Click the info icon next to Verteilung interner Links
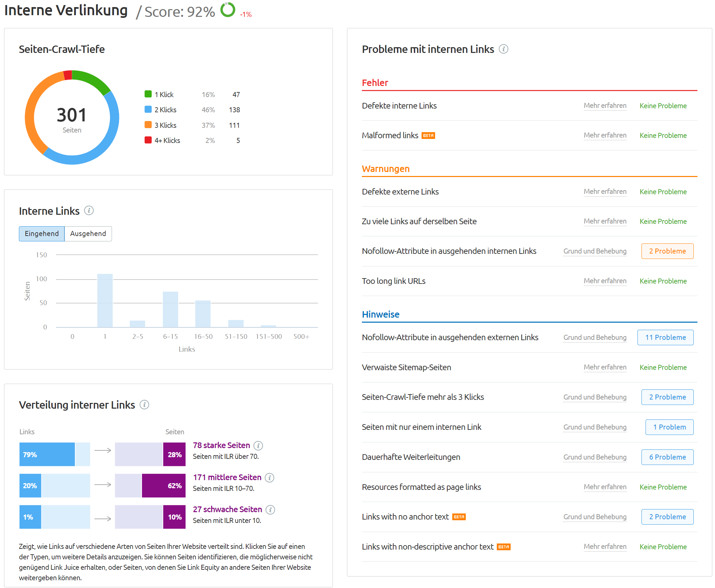715x588 pixels. pos(144,405)
